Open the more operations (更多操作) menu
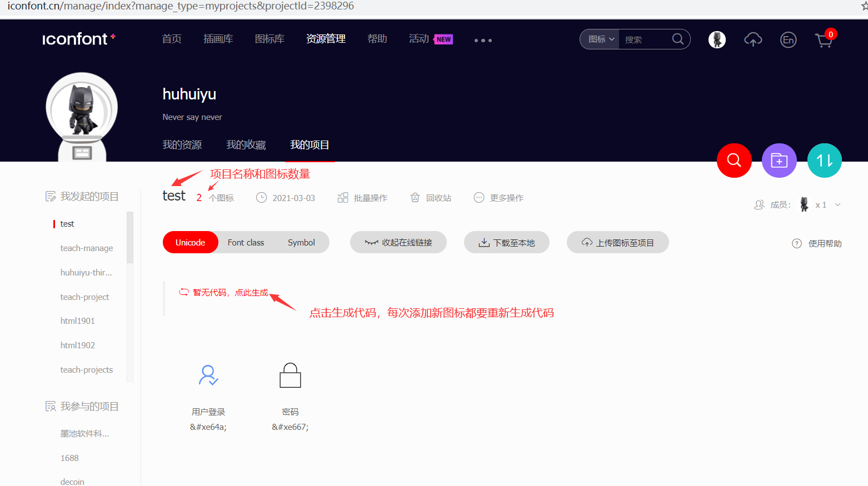 tap(498, 198)
